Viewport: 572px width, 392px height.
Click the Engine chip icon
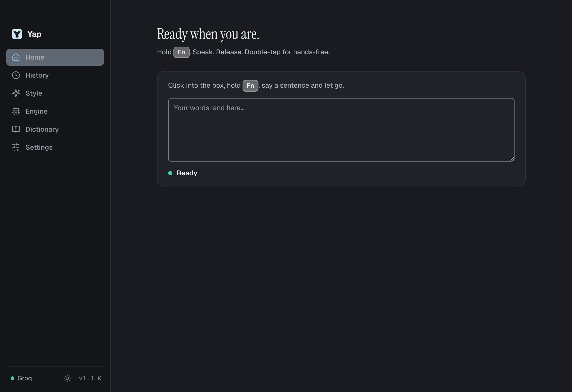point(16,111)
